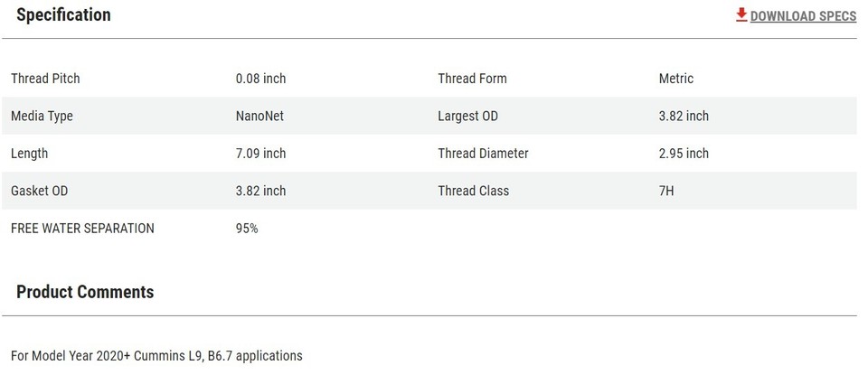Open the DOWNLOAD SPECS link

coord(802,16)
